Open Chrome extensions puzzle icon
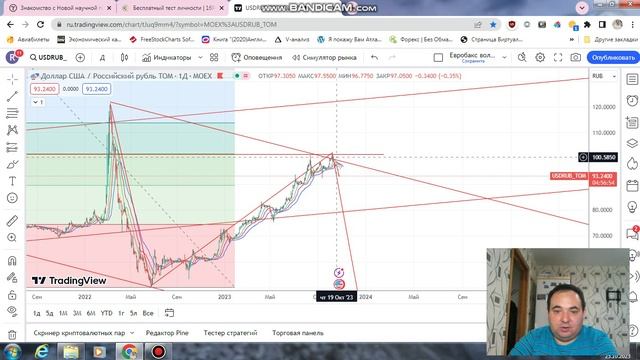Screen dimensions: 640x360 point(587,24)
